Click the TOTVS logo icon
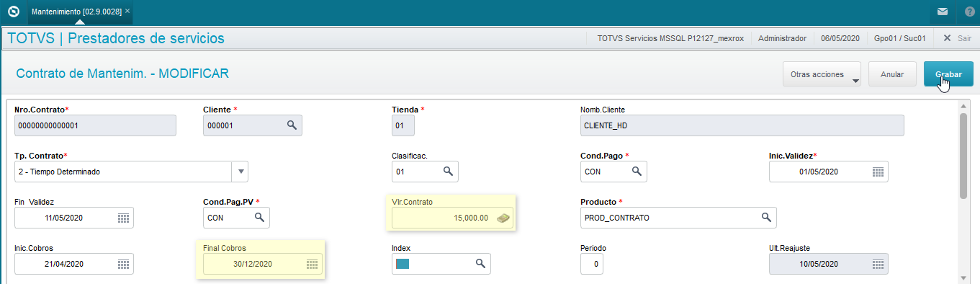The height and width of the screenshot is (284, 980). click(13, 12)
